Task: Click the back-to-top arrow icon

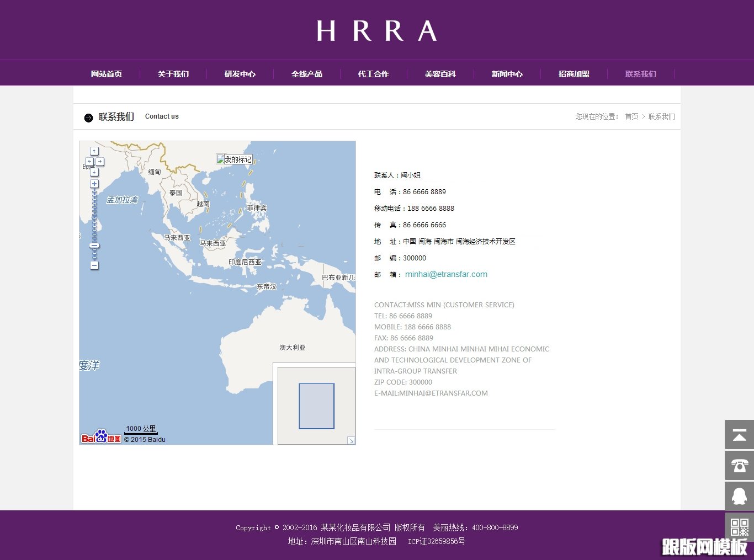Action: click(739, 435)
